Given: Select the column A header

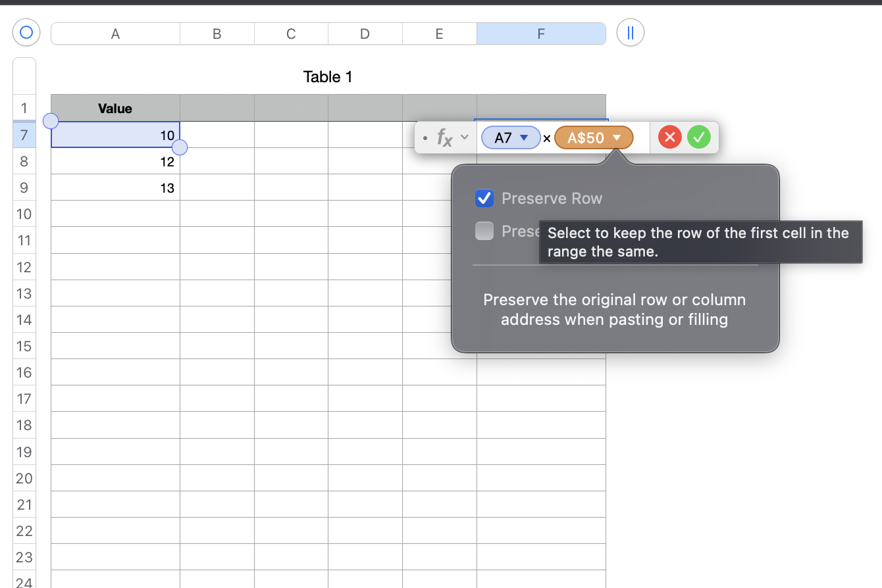Looking at the screenshot, I should pyautogui.click(x=115, y=33).
